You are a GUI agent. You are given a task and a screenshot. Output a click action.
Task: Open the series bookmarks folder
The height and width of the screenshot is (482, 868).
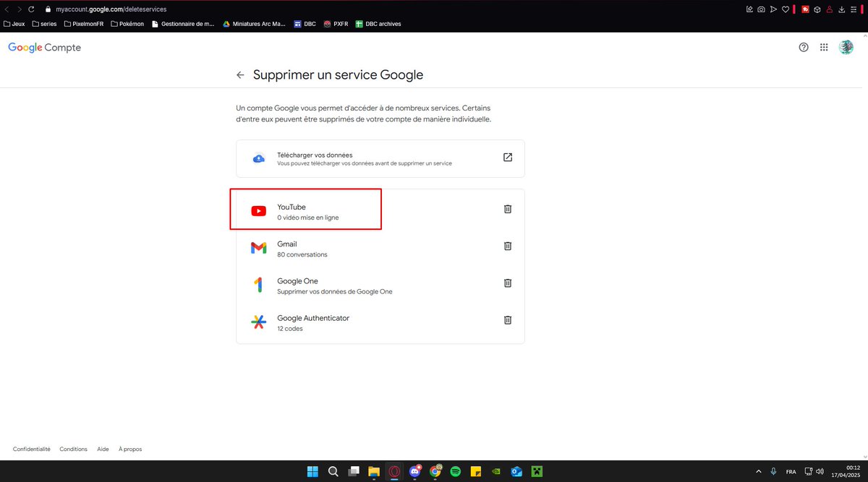44,24
